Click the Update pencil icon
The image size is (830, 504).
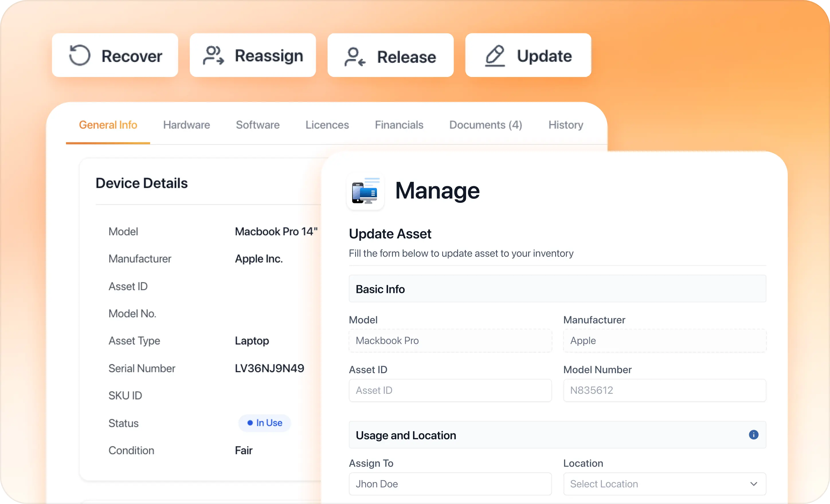[x=495, y=56]
